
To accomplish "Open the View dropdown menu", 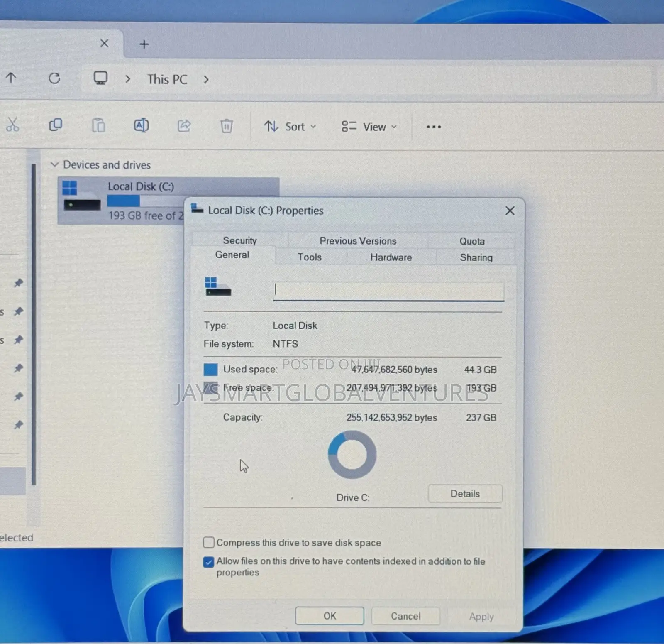I will pos(369,127).
